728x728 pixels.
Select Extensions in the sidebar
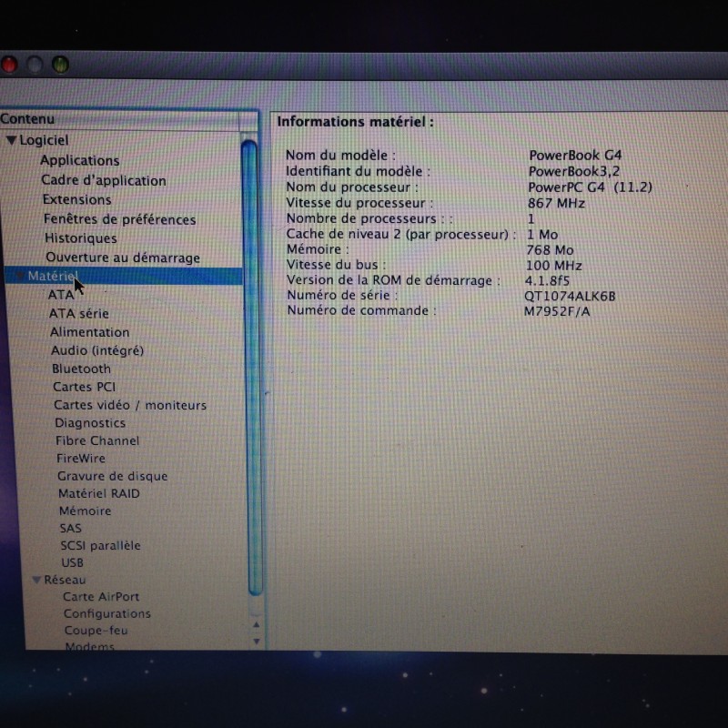77,199
